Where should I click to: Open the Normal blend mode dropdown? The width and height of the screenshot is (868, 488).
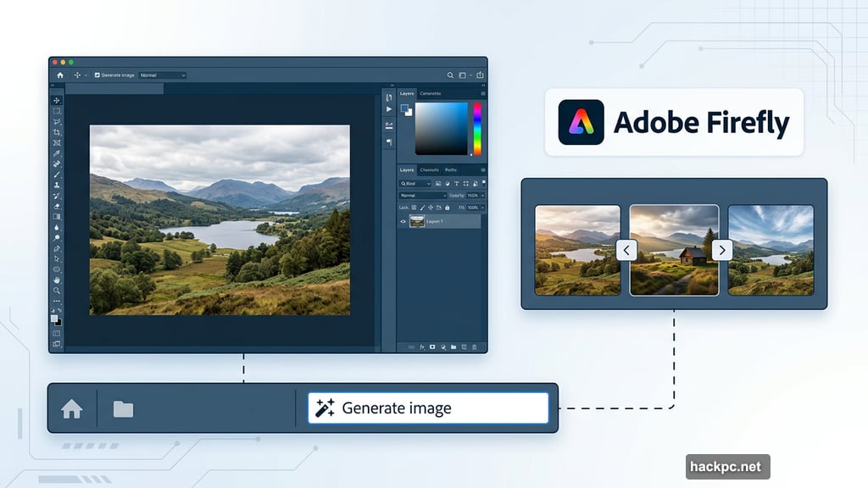pos(423,195)
